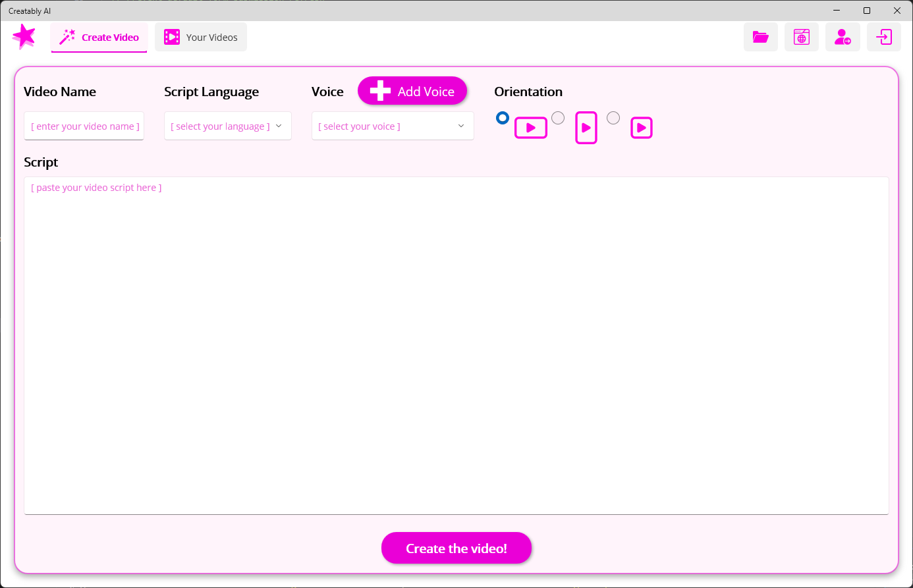Click the Video Name input field

[84, 126]
